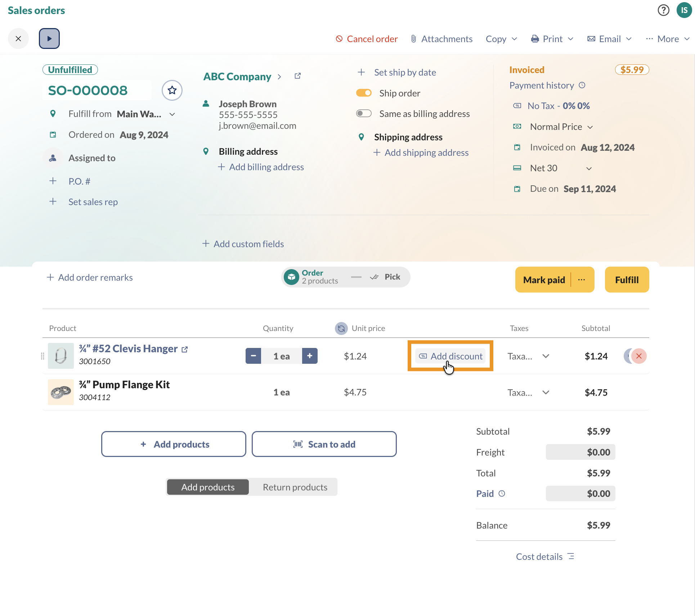Toggle Same as billing address

364,113
